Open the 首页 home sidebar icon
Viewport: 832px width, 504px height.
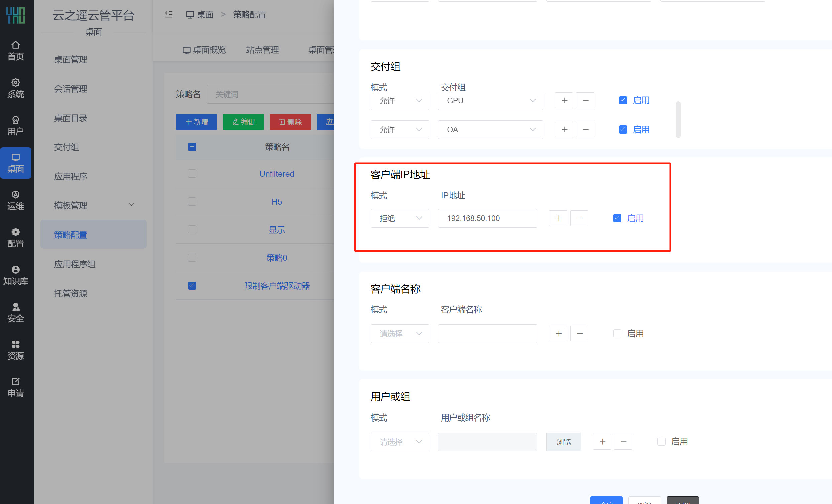15,51
